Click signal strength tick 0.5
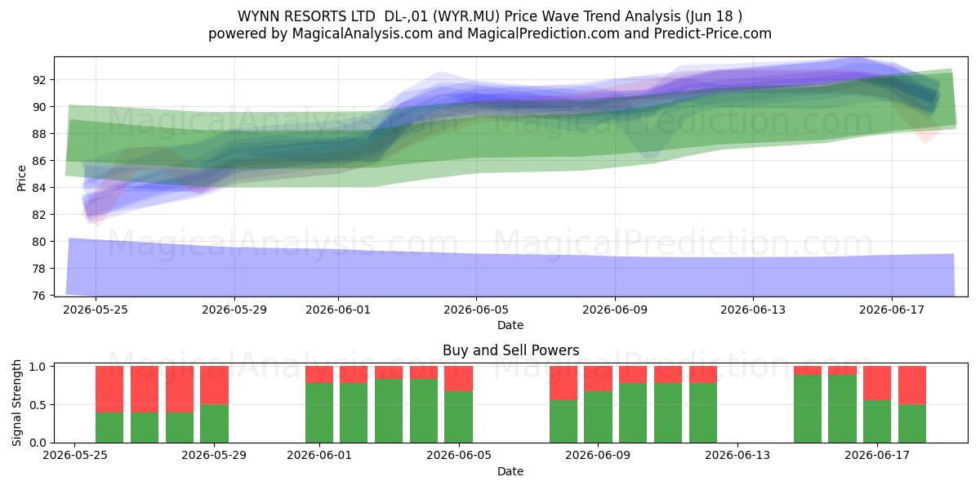 pyautogui.click(x=39, y=405)
